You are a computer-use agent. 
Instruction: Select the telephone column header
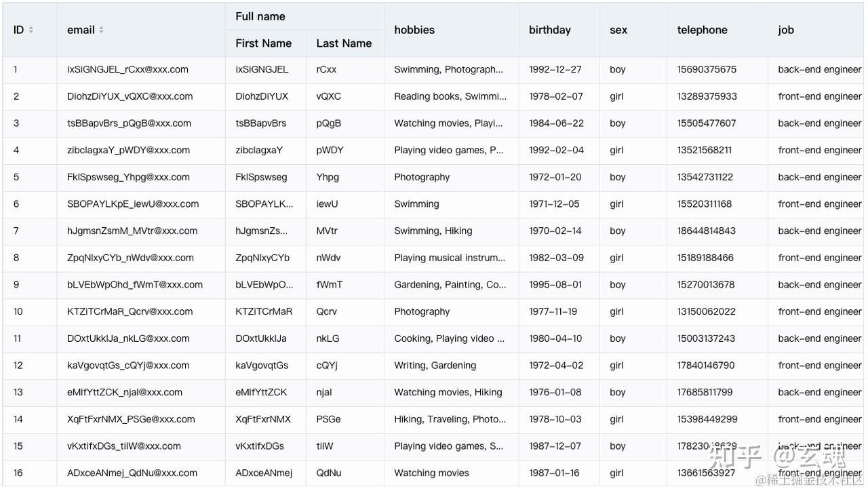point(702,30)
